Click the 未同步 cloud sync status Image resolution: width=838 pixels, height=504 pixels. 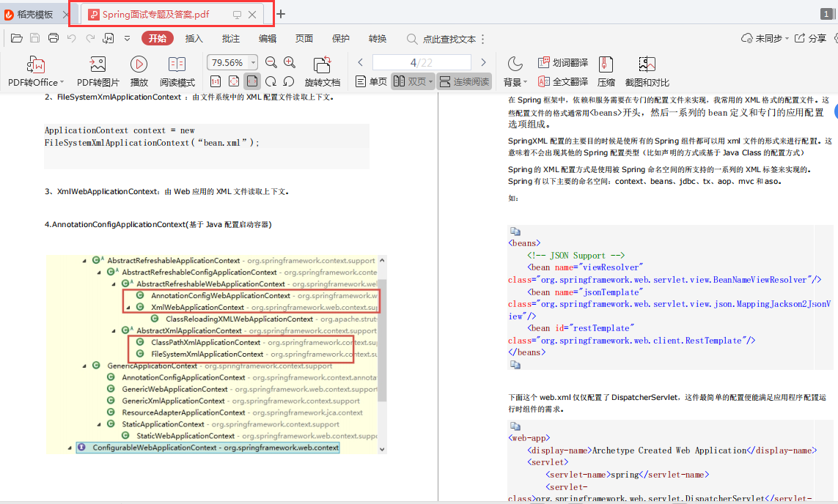coord(765,38)
